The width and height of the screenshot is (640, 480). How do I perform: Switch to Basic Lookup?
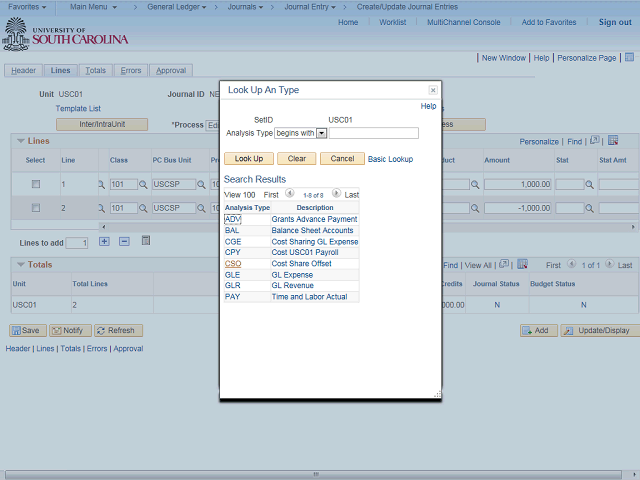tap(390, 159)
